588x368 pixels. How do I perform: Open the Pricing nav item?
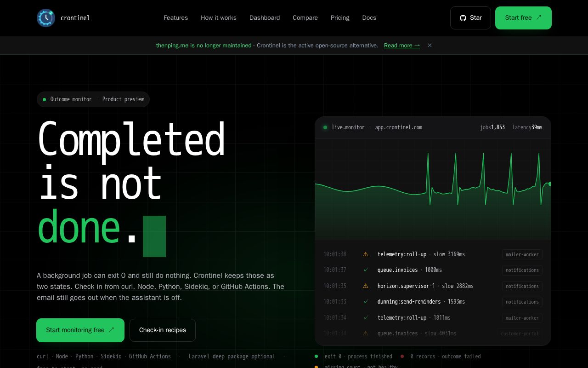tap(340, 18)
